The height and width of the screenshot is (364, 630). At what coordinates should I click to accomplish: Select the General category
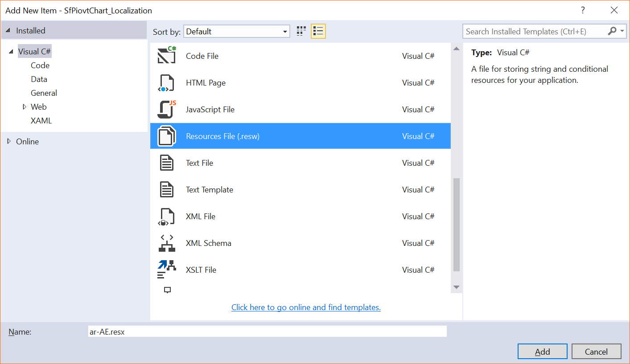44,93
